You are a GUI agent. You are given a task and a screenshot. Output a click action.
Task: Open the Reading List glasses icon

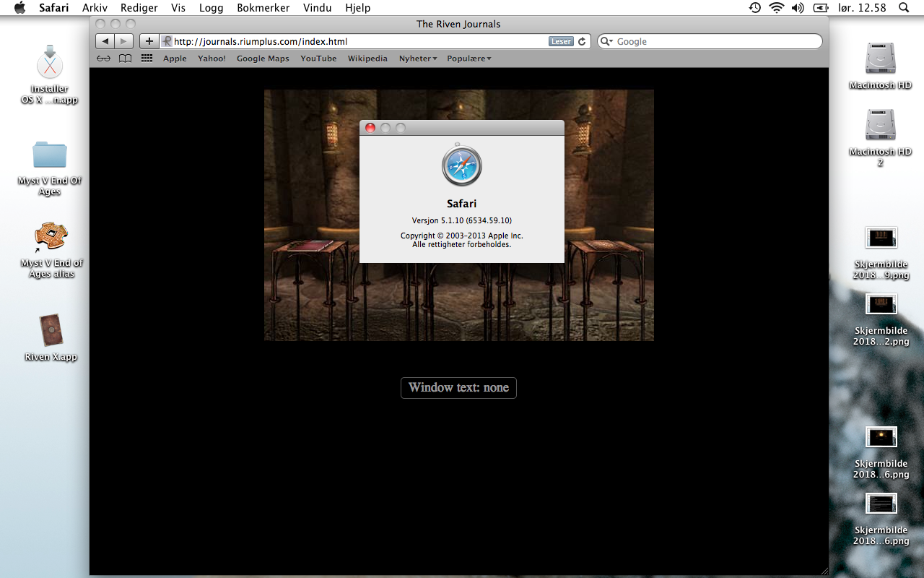104,59
